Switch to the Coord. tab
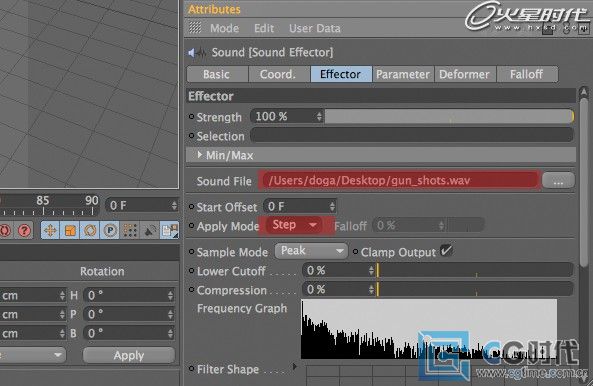The height and width of the screenshot is (386, 593). click(279, 74)
